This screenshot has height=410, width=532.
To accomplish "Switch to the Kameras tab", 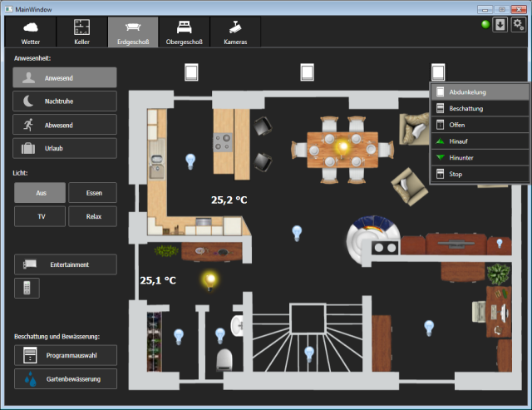I will pyautogui.click(x=235, y=32).
